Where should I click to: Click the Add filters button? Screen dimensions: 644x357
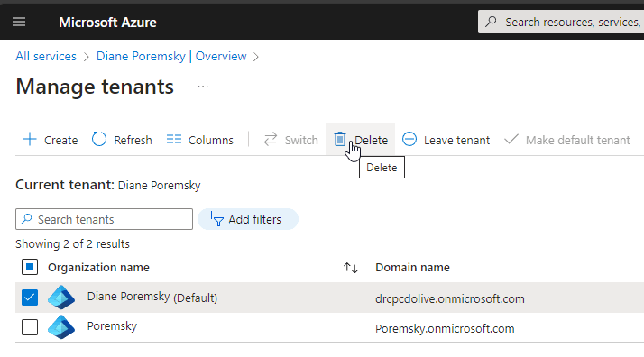coord(248,219)
